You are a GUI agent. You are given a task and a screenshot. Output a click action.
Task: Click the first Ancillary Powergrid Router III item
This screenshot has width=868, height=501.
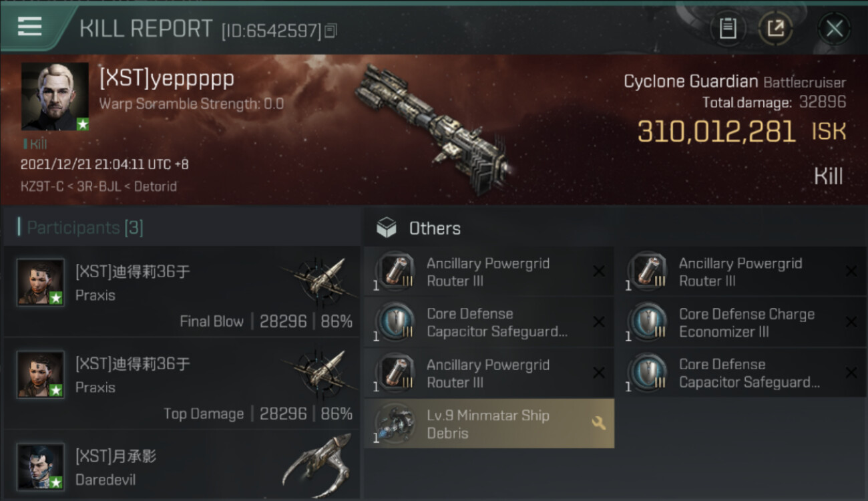pyautogui.click(x=489, y=272)
